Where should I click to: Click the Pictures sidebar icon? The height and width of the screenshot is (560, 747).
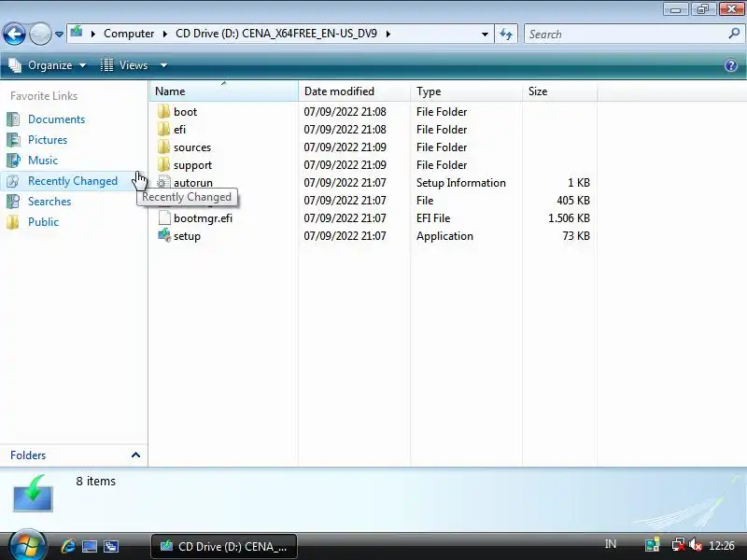click(x=13, y=140)
